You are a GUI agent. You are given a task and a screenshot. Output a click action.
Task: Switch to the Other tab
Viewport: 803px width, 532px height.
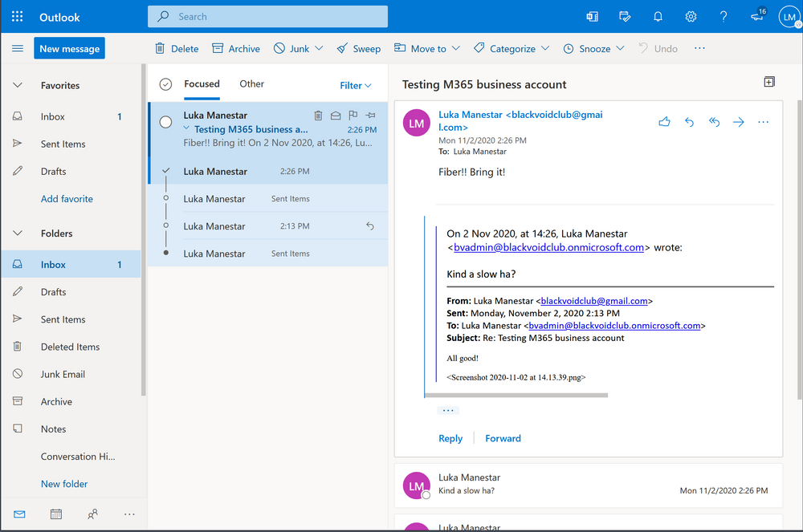click(x=251, y=83)
